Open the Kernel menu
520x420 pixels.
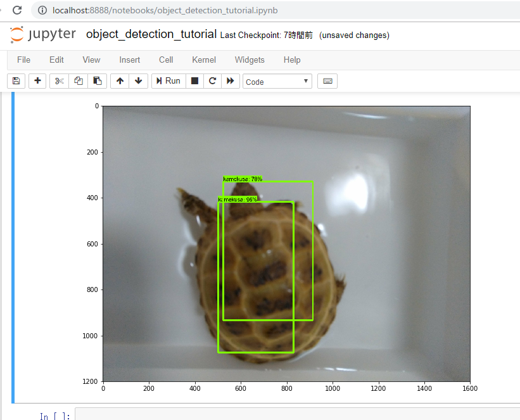[204, 60]
